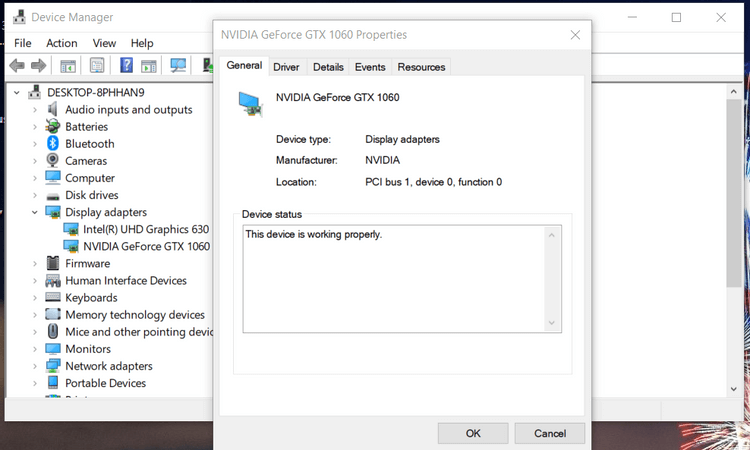The image size is (750, 450).
Task: Collapse the DESKTOP-8PHHAN9 root node
Action: click(x=17, y=92)
